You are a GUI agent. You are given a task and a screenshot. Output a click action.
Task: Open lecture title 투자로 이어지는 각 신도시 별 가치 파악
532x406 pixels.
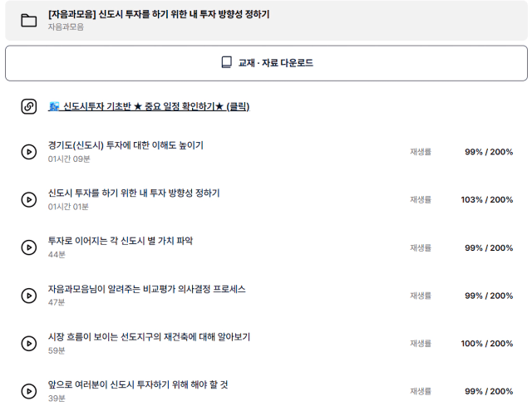(121, 241)
